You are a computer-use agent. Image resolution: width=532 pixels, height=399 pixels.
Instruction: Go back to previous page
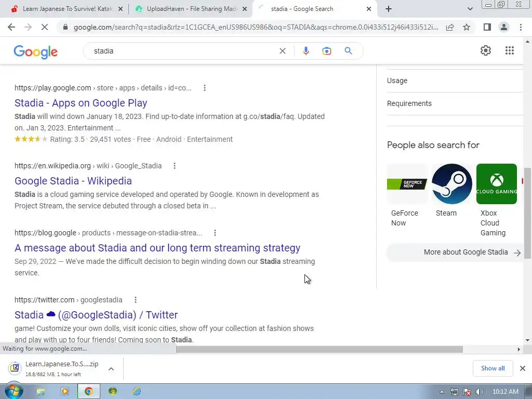pos(11,27)
